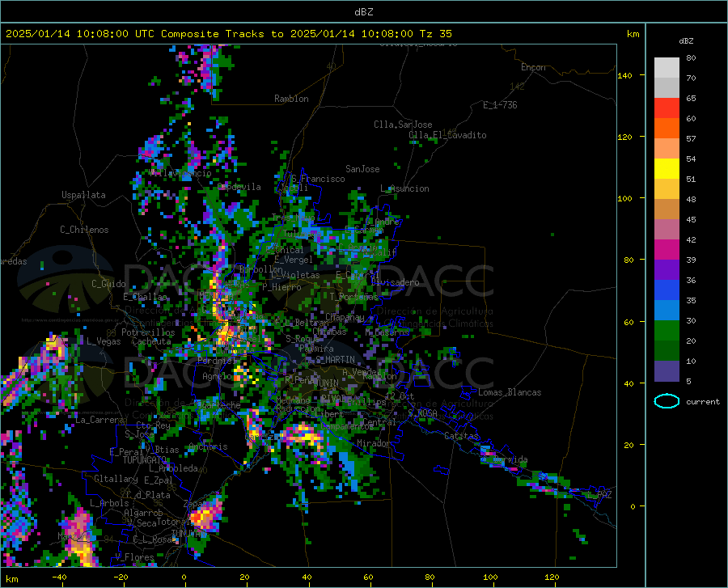Screen dimensions: 728x588
Task: Click the 'SanJose' map label
Action: tap(362, 169)
